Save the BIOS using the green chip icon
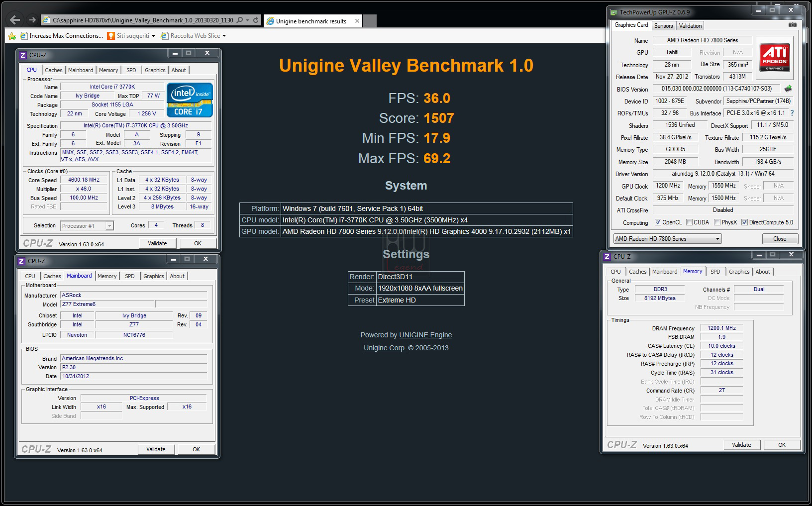This screenshot has height=506, width=812. click(788, 89)
